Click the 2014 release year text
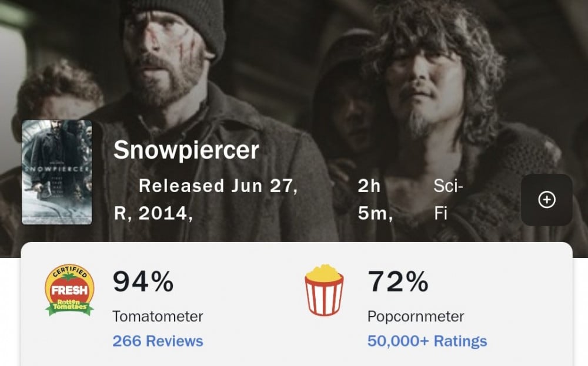This screenshot has width=588, height=366. (165, 213)
